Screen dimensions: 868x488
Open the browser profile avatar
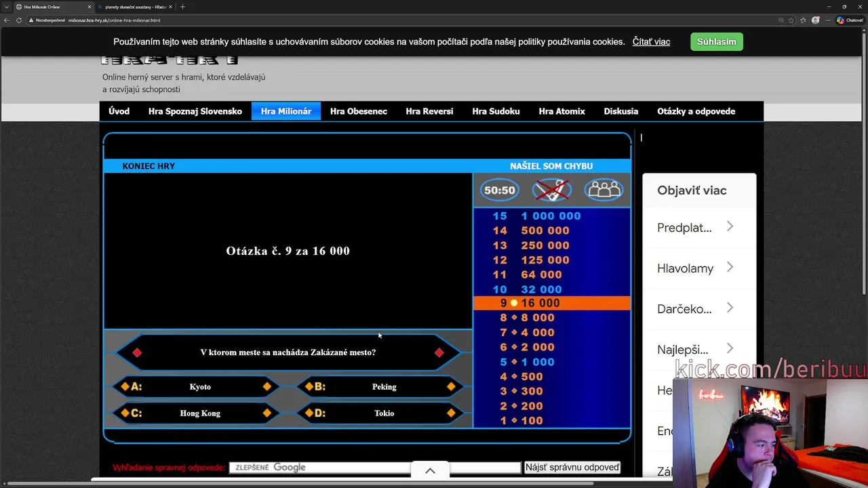[816, 20]
